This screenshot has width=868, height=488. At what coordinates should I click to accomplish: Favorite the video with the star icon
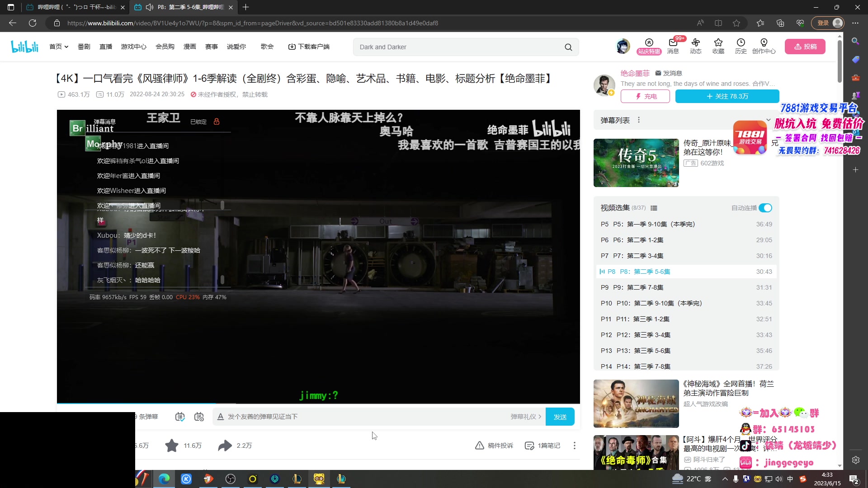(x=172, y=446)
